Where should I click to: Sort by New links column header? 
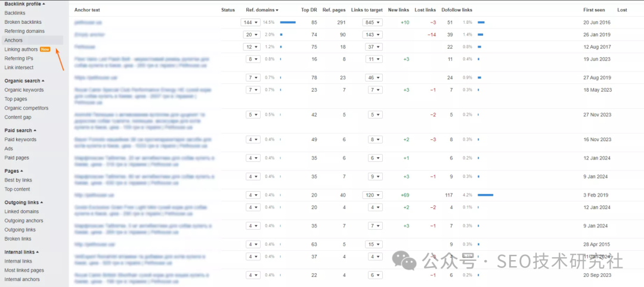tap(398, 10)
